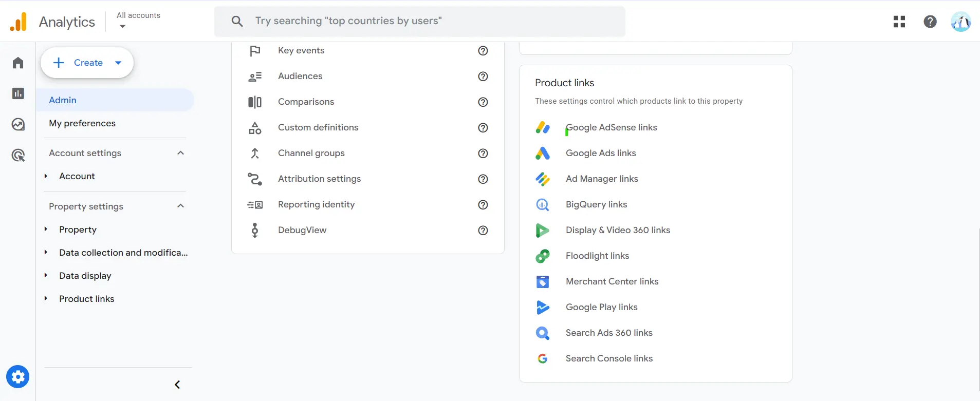Click the search magnifier icon

(x=237, y=21)
